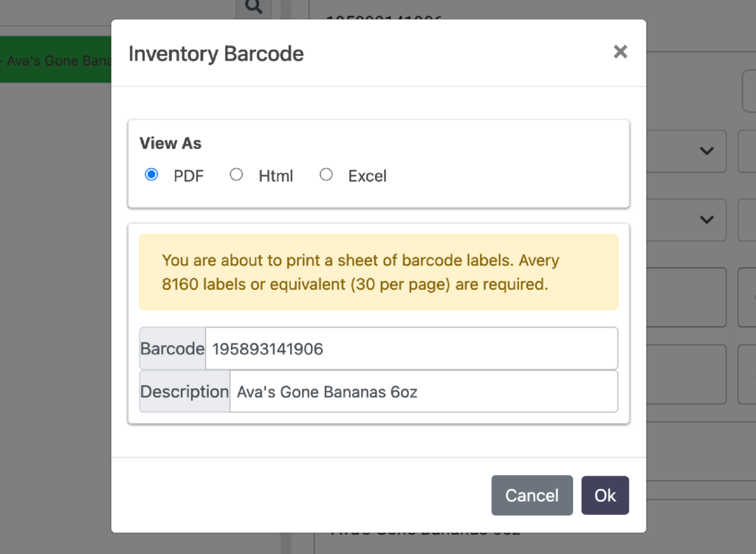Close the Inventory Barcode dialog with the X
Viewport: 756px width, 554px height.
(620, 52)
